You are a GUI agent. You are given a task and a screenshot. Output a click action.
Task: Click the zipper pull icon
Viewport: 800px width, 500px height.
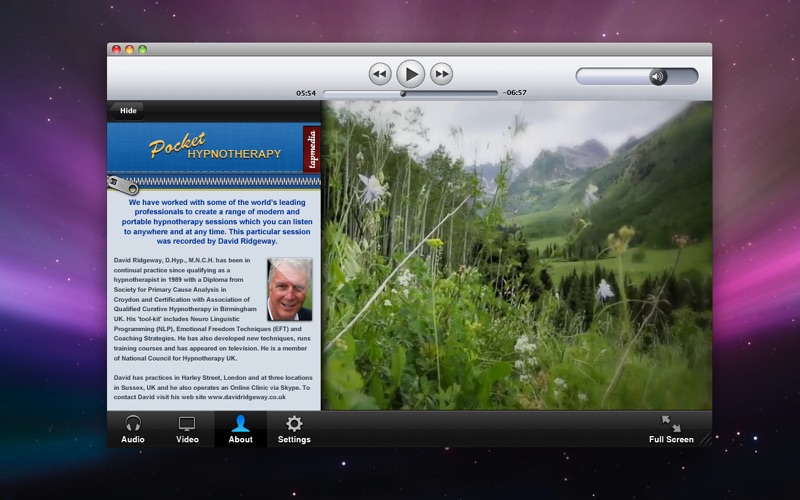pyautogui.click(x=123, y=185)
